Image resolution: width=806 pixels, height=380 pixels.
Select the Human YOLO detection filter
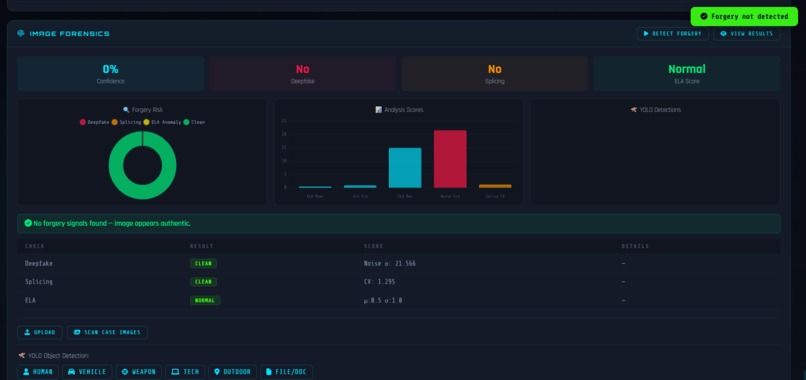pyautogui.click(x=38, y=372)
